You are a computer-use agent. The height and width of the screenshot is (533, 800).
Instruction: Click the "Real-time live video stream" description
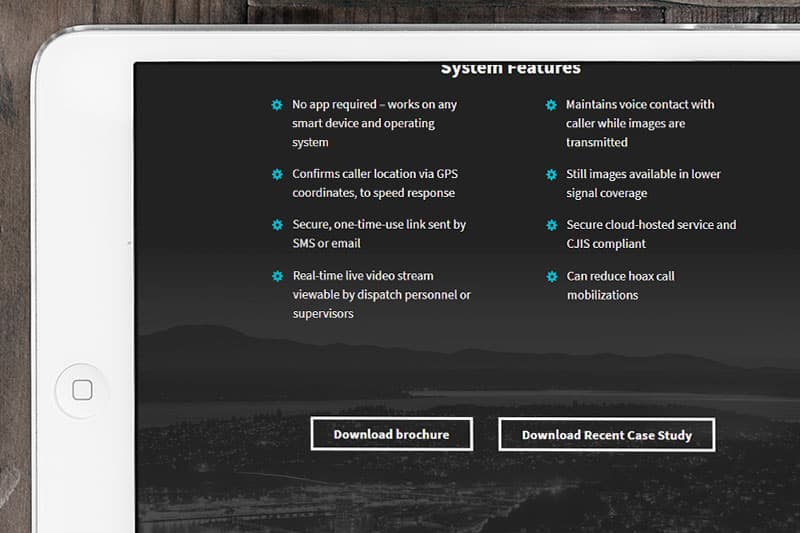[380, 294]
